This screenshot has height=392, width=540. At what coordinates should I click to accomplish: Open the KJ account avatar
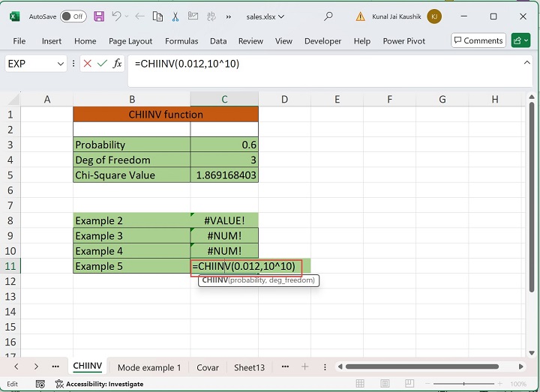click(x=434, y=16)
